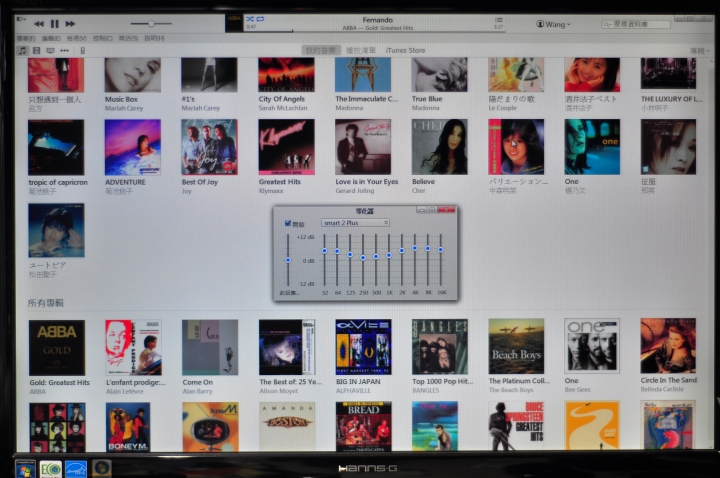Click the fourth taskbar icon next to Energy Star

coord(102,469)
